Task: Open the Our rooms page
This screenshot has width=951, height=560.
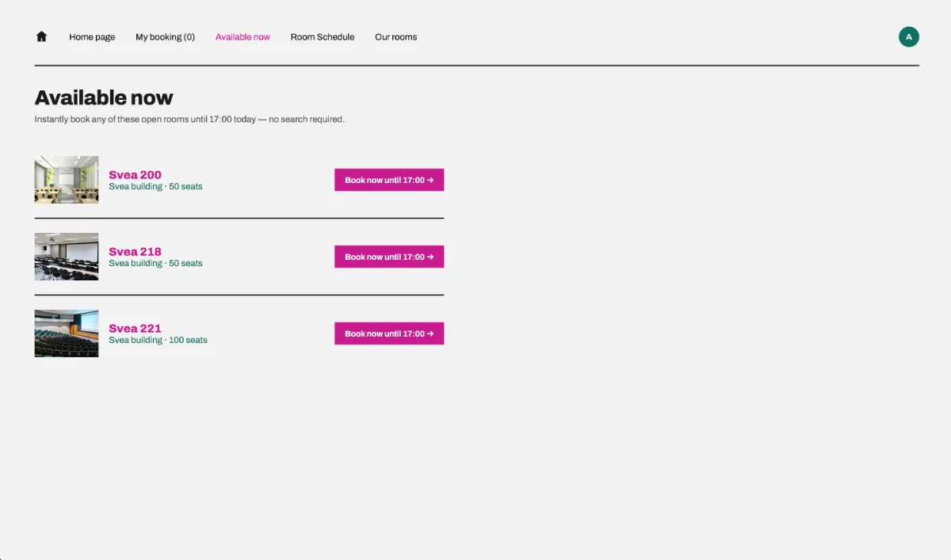Action: [395, 36]
